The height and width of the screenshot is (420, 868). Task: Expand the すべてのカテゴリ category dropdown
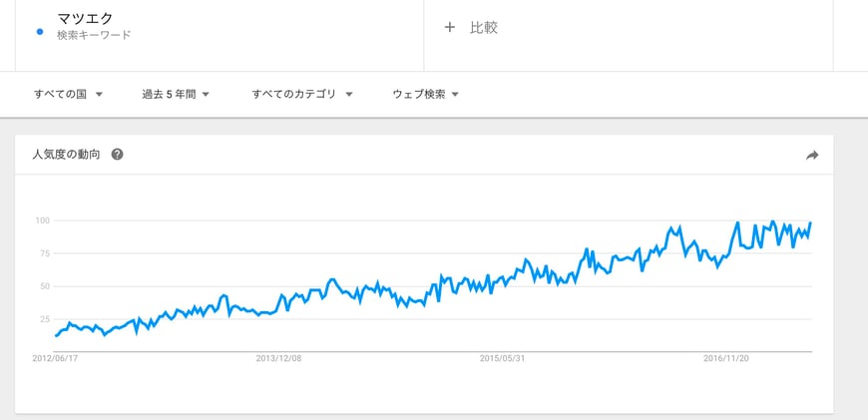(x=302, y=95)
